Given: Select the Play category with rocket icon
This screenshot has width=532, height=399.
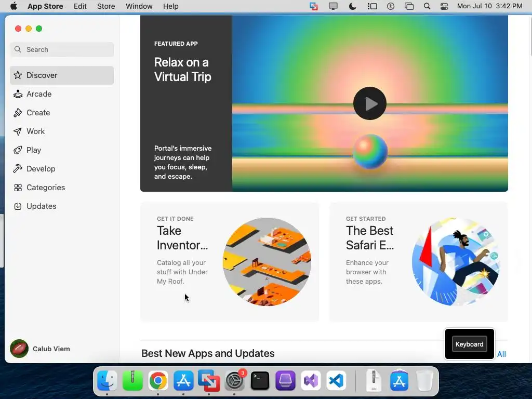Looking at the screenshot, I should click(x=62, y=150).
